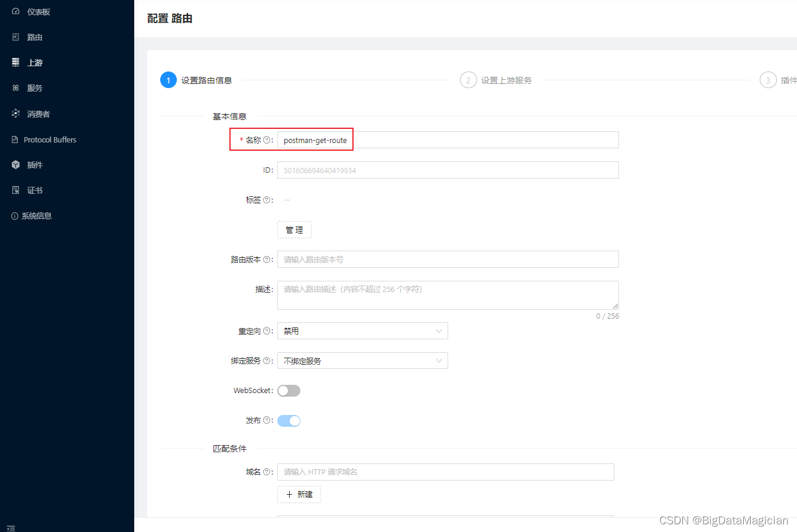Click the 路由版本 input field
797x532 pixels.
pyautogui.click(x=448, y=259)
